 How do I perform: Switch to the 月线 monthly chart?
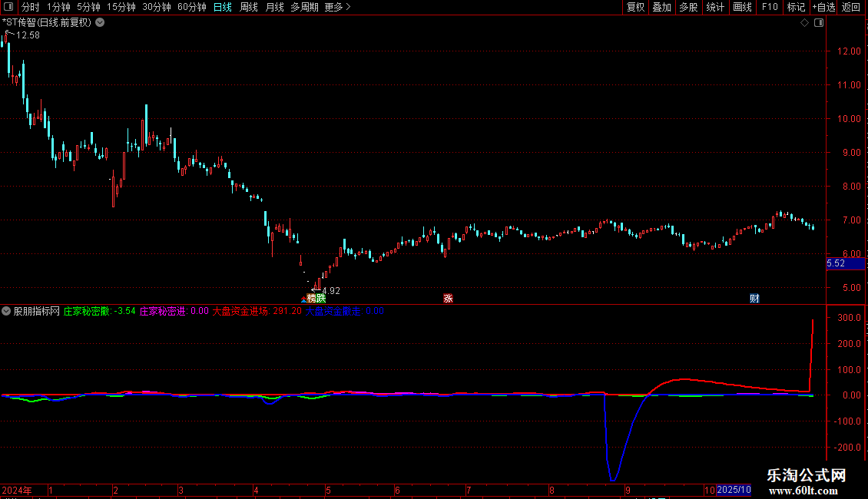coord(274,7)
